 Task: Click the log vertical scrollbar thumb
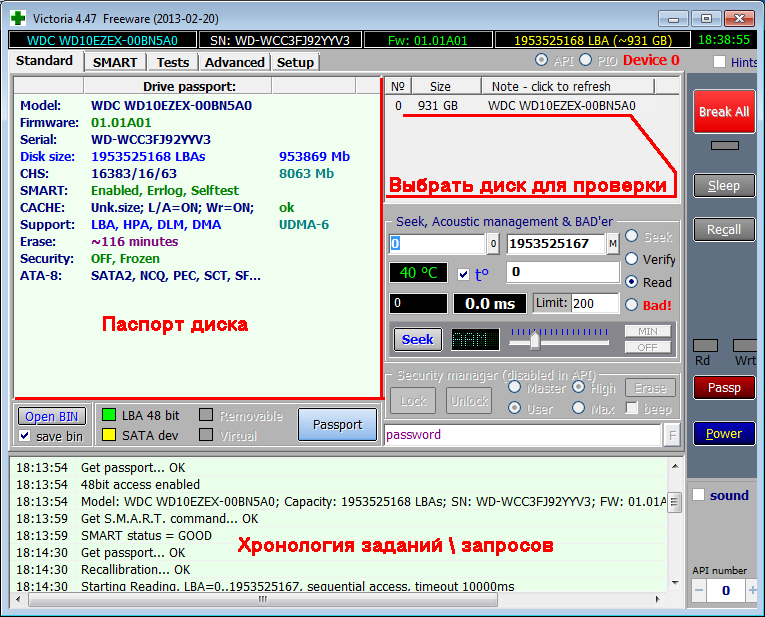675,501
